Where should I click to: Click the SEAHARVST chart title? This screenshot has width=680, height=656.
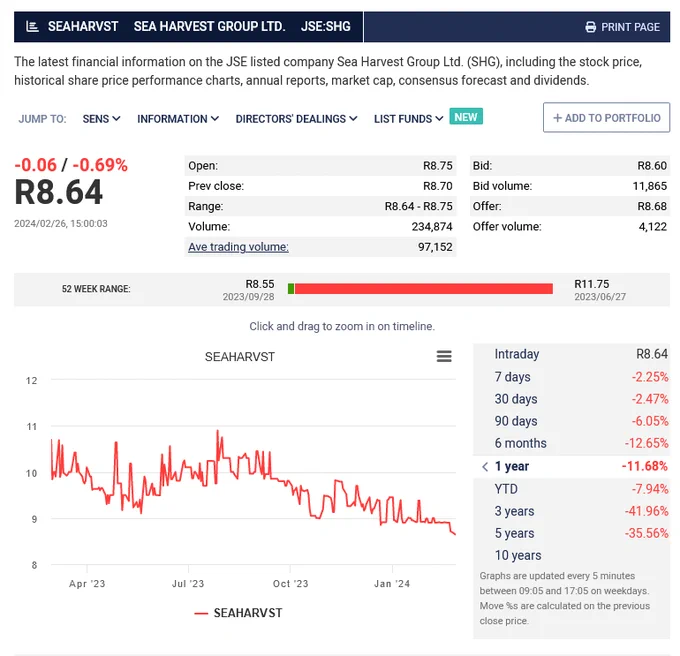point(240,357)
